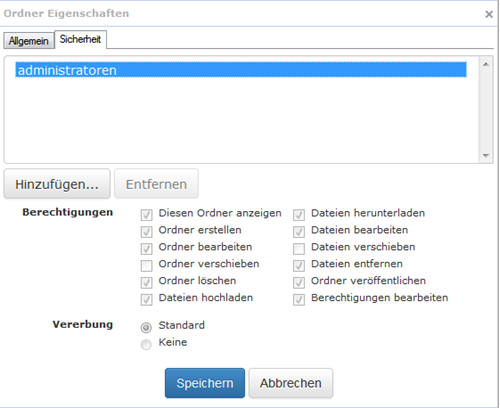This screenshot has height=408, width=500.
Task: Toggle Ordner veröffentlichen checkbox
Action: (299, 283)
